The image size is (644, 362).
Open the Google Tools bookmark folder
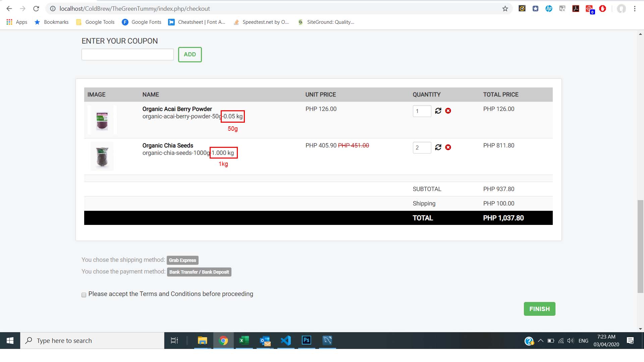[x=95, y=22]
